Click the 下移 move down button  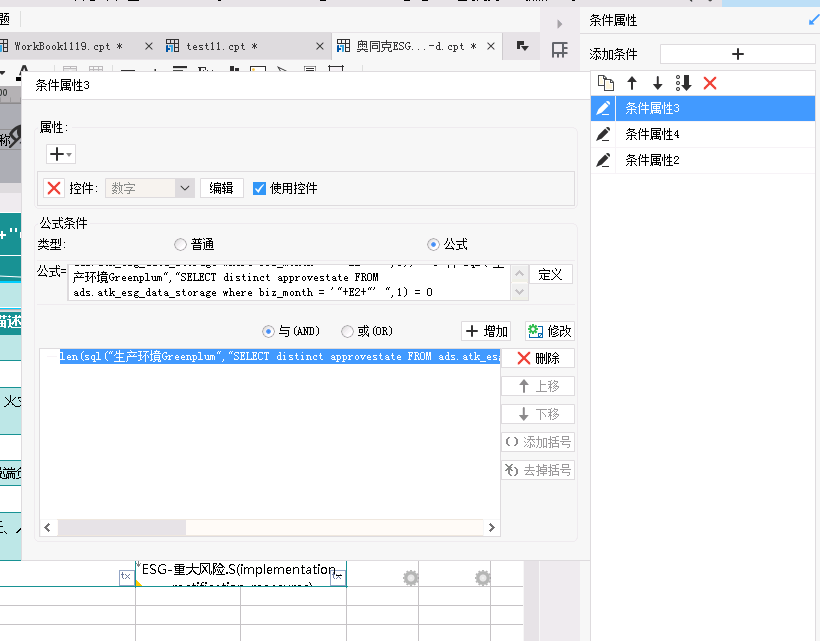538,414
